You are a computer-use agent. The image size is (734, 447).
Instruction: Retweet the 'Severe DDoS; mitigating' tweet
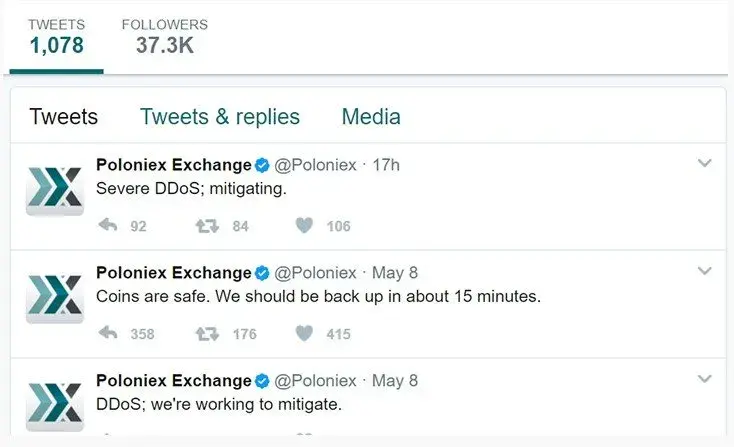tap(207, 226)
